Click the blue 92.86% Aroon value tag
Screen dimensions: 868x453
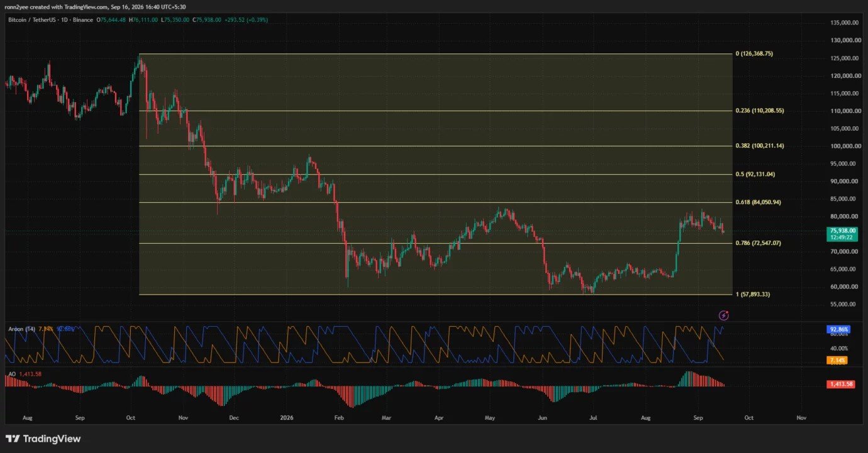pos(840,329)
